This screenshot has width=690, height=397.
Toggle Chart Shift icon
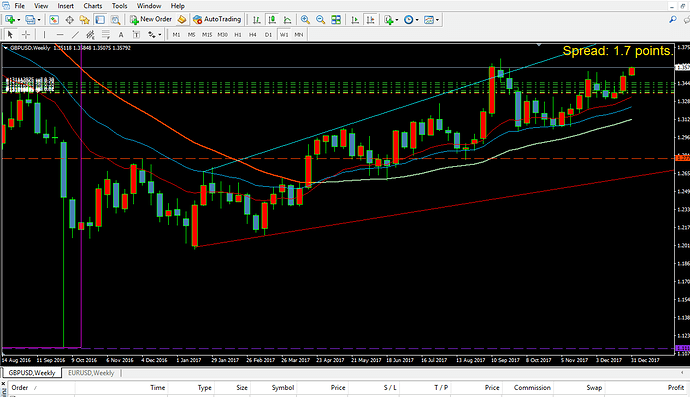coord(371,20)
